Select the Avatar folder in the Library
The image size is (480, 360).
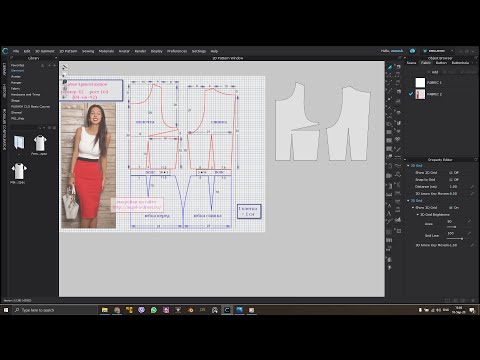(x=16, y=77)
